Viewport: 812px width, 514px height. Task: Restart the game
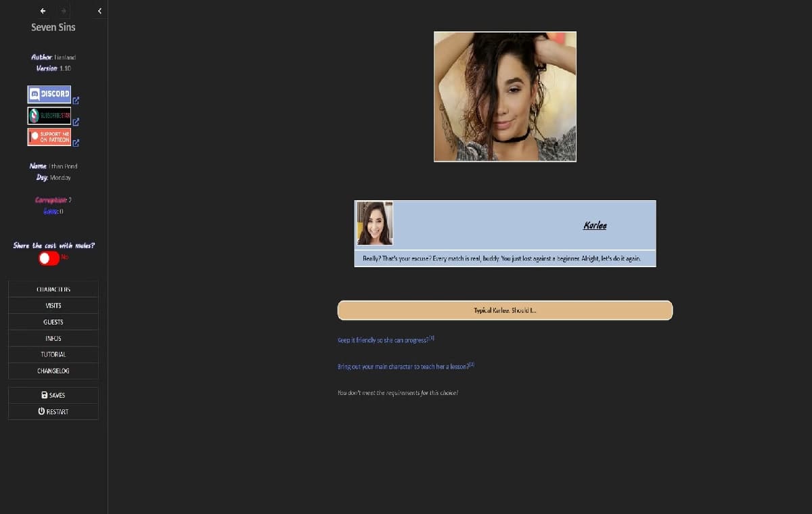pos(53,411)
